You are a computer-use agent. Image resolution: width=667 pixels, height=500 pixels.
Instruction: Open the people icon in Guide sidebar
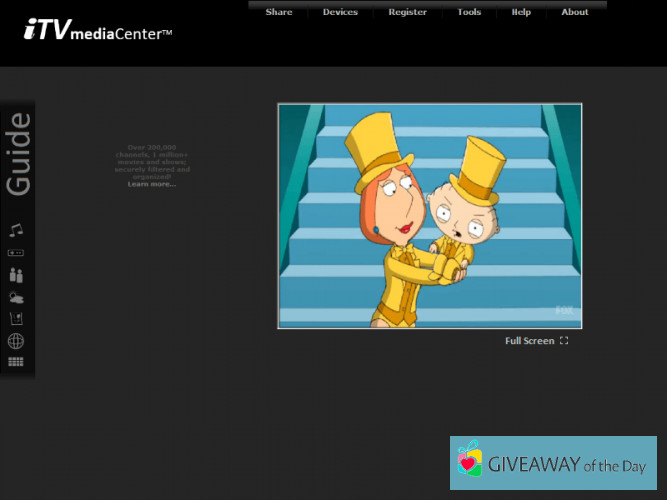tap(16, 275)
